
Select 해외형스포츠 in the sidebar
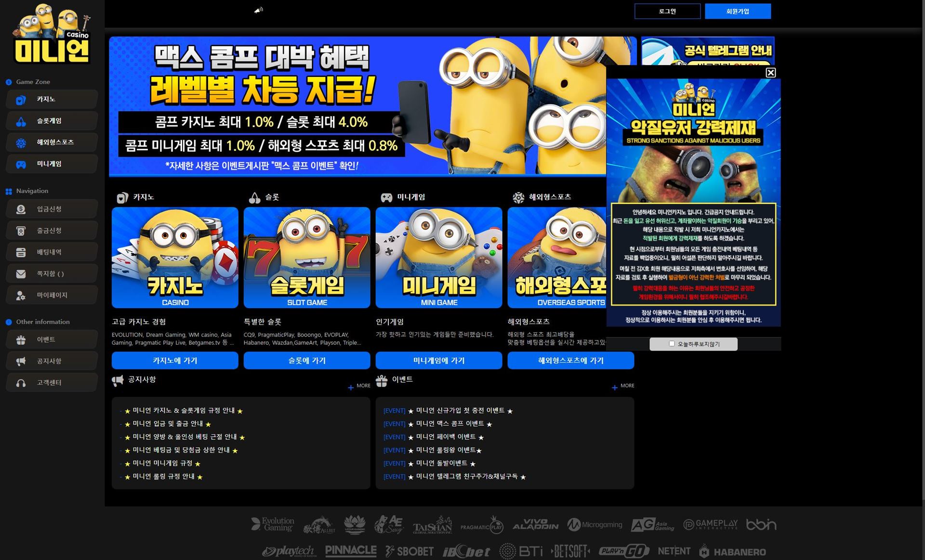click(52, 143)
